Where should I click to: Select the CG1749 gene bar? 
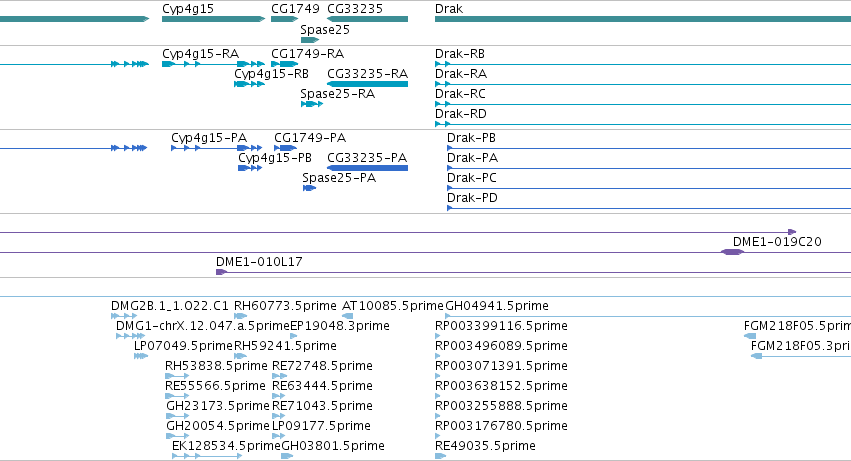[284, 19]
